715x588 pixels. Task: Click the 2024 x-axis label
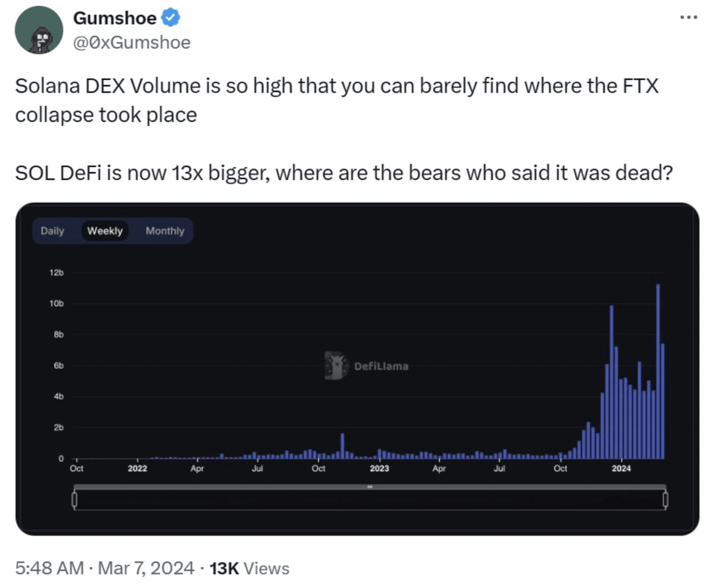pyautogui.click(x=621, y=468)
